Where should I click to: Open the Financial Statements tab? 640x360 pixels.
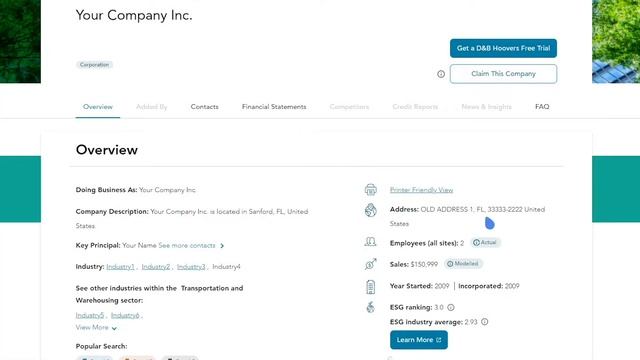[x=274, y=107]
